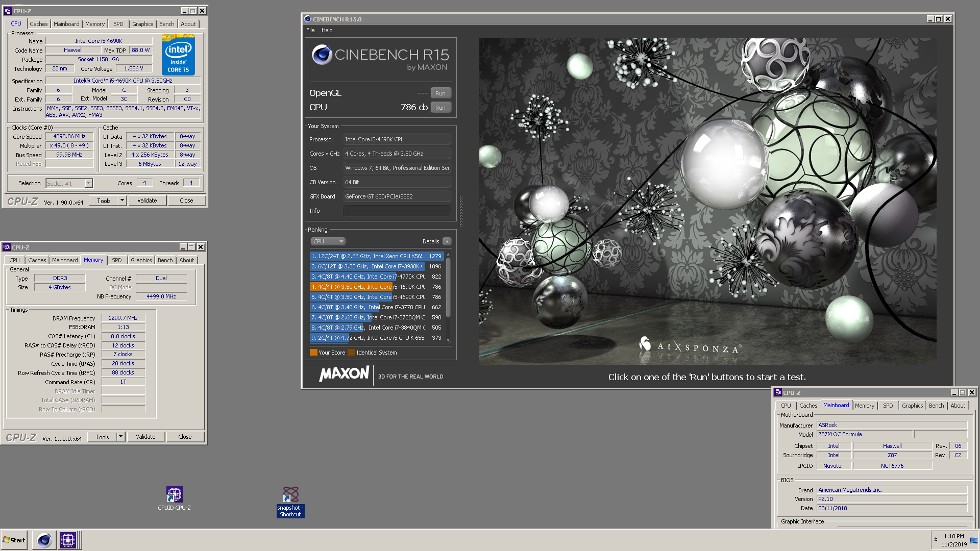Click the Mainboard CPU-Z window title icon
Screen dimensions: 980x551
pyautogui.click(x=778, y=392)
